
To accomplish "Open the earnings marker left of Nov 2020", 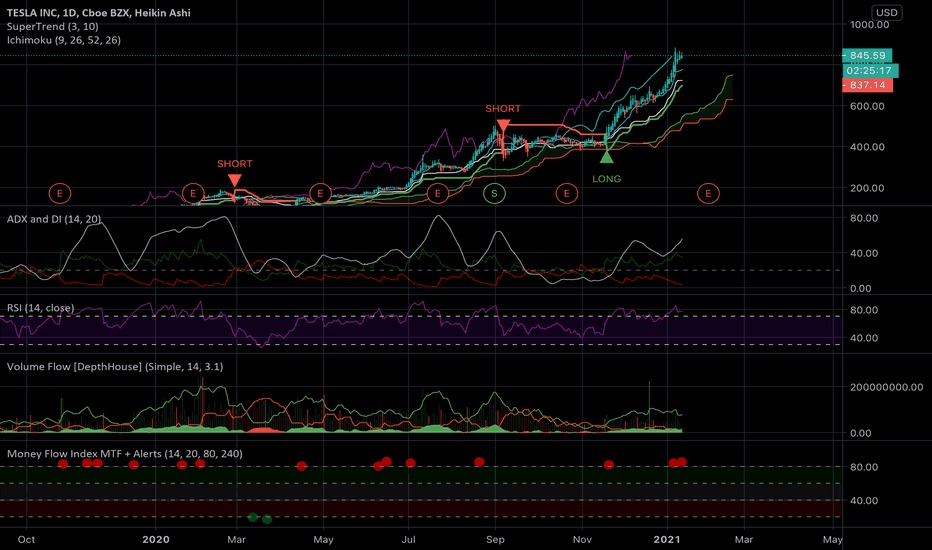I will click(x=566, y=193).
